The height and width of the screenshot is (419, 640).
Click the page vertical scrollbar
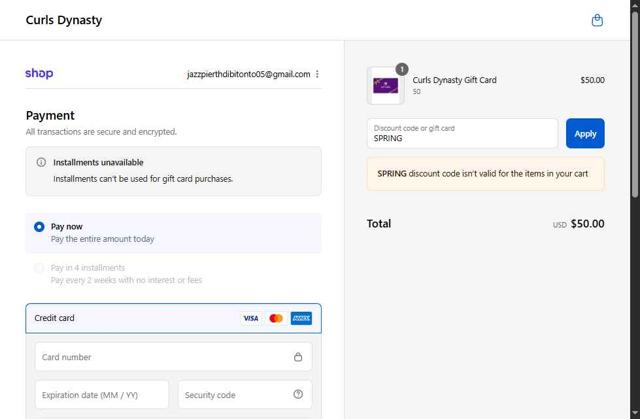pos(635,104)
